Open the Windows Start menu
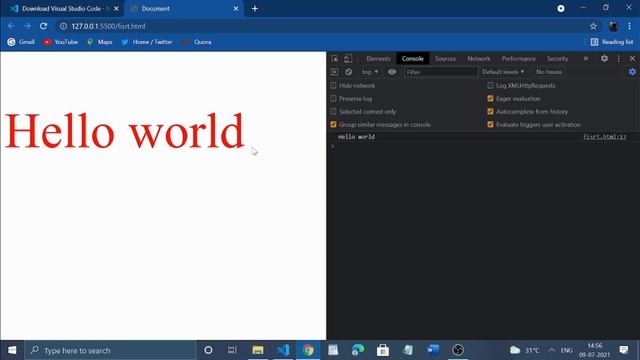 (12, 350)
